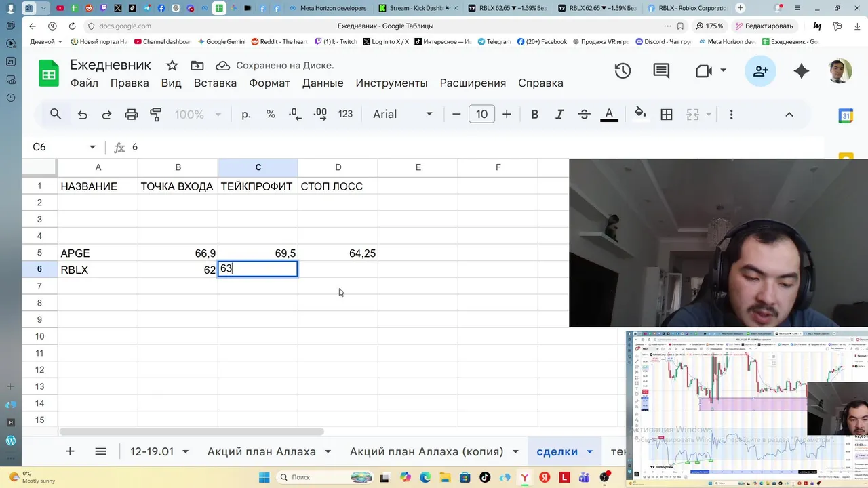Format cell as percent

pos(271,115)
